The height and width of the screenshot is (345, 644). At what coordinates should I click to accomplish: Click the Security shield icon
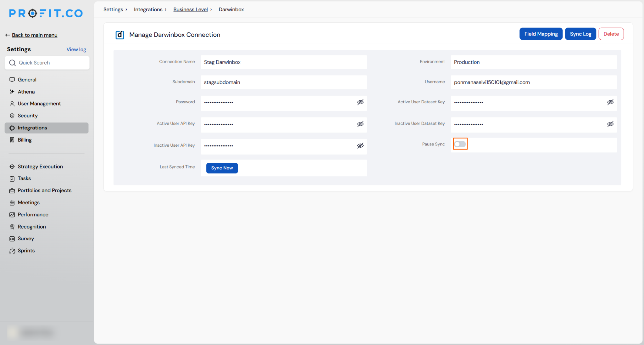pos(12,116)
